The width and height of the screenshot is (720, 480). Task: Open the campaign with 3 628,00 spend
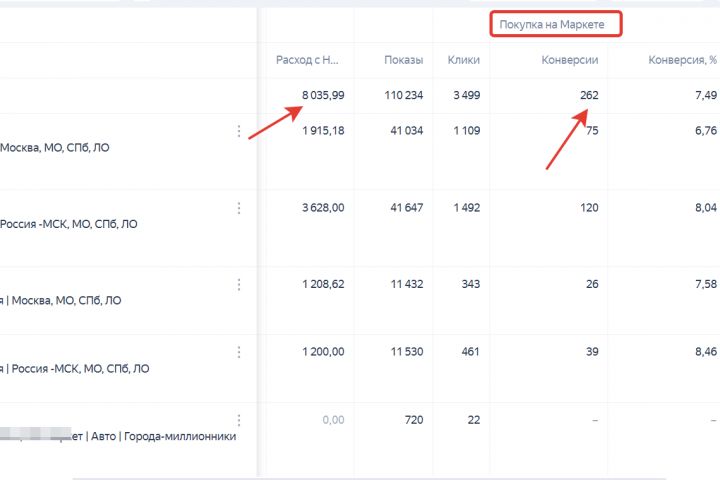coord(70,225)
